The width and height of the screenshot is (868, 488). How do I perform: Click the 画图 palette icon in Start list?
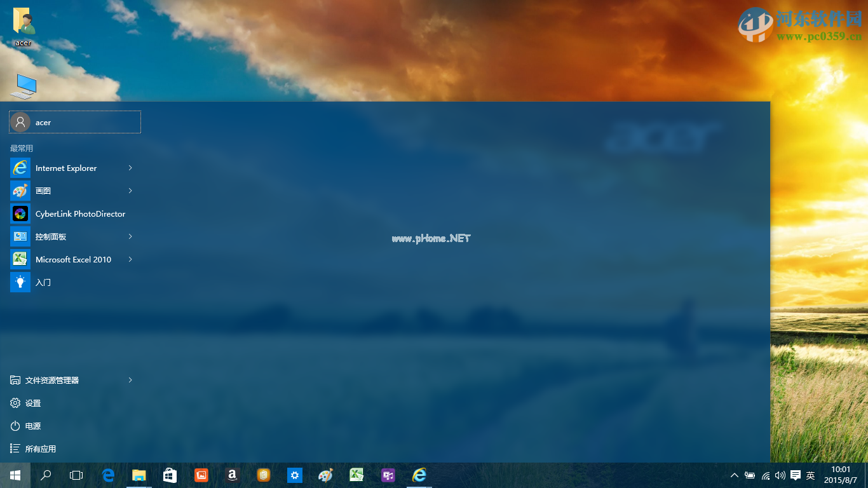point(20,191)
